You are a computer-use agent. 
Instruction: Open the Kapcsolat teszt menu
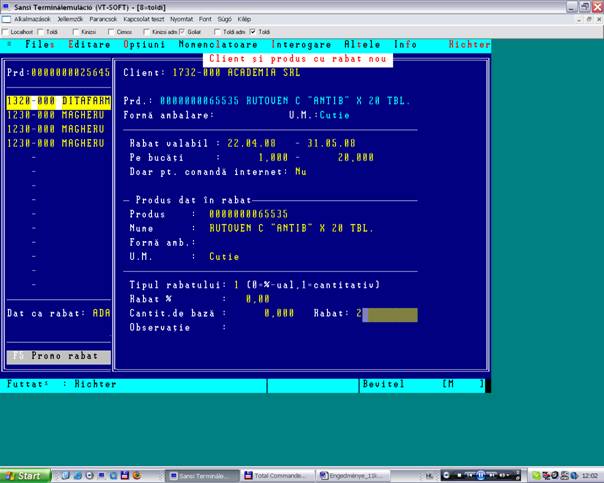tap(144, 19)
